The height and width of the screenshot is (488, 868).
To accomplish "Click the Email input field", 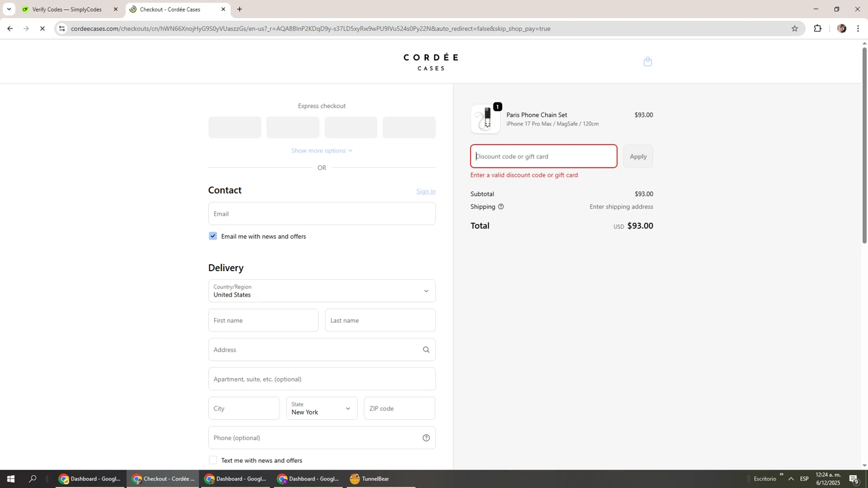I will point(322,213).
